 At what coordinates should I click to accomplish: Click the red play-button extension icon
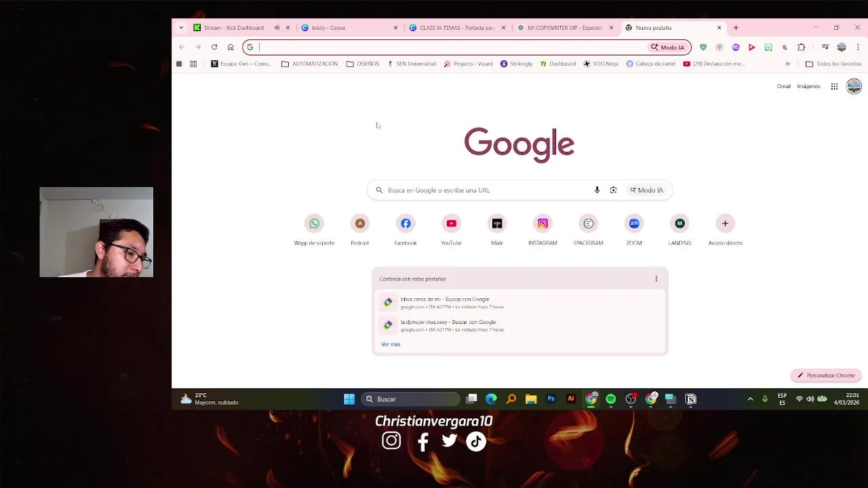click(752, 47)
